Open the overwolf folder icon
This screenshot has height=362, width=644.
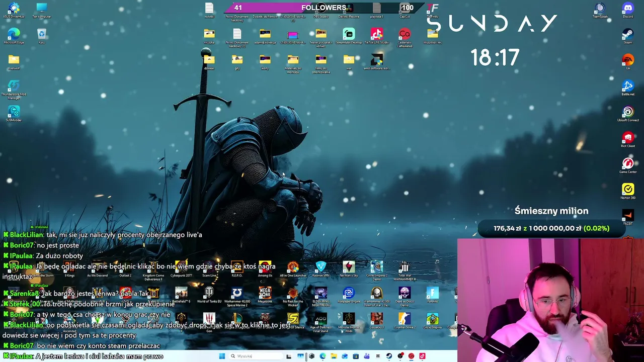(x=14, y=62)
